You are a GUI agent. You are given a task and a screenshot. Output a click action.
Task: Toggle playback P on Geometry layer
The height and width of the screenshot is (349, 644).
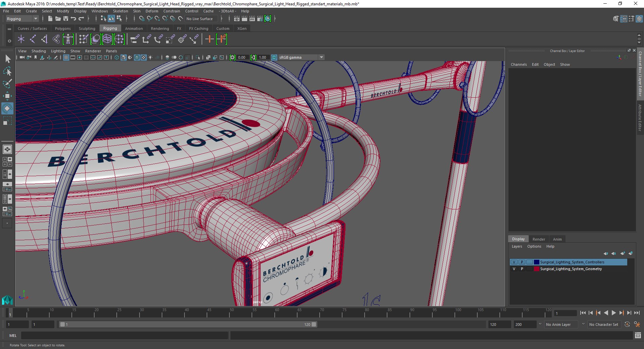coord(522,269)
